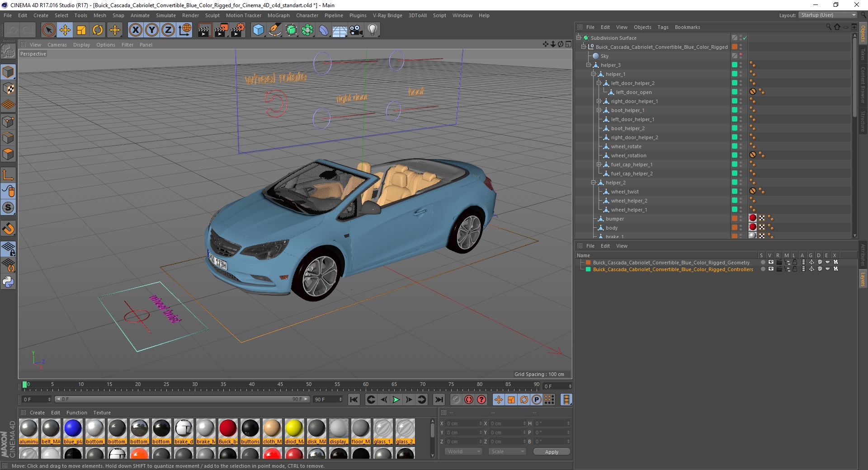Open the Simulate menu

coord(166,15)
